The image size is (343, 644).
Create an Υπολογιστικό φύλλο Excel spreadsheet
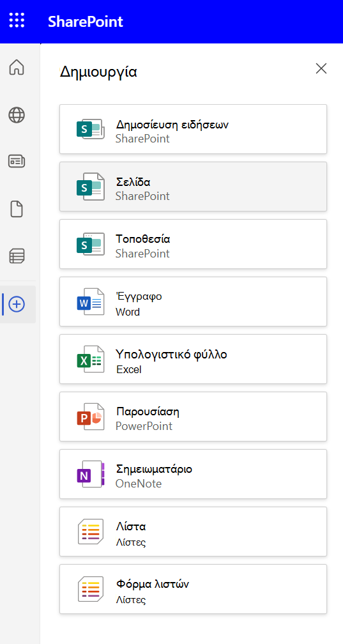[x=193, y=359]
